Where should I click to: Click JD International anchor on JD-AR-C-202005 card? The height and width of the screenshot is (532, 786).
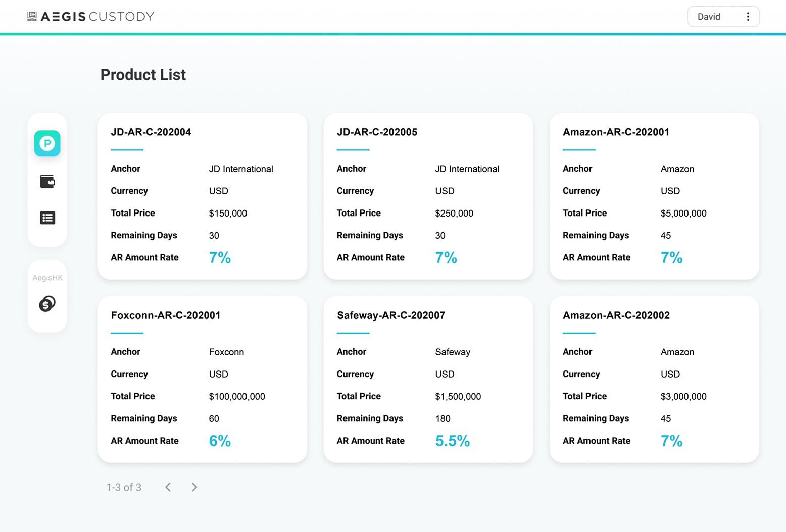467,169
